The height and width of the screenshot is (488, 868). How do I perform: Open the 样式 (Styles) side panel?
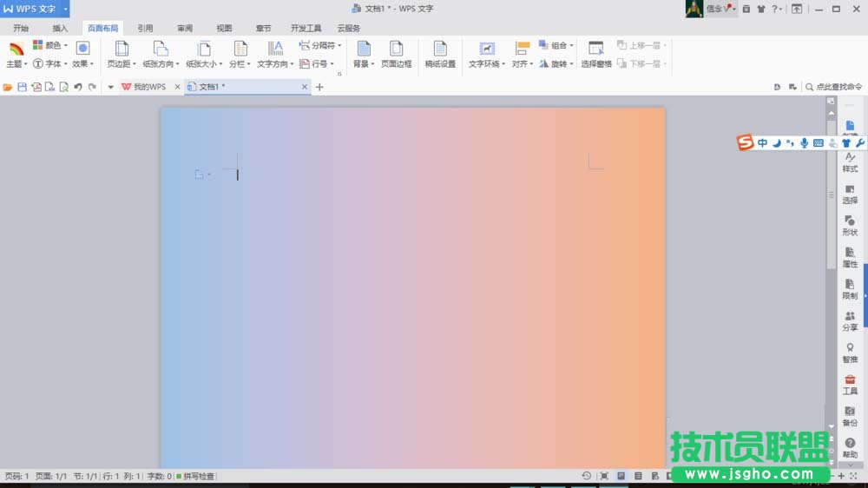(850, 162)
